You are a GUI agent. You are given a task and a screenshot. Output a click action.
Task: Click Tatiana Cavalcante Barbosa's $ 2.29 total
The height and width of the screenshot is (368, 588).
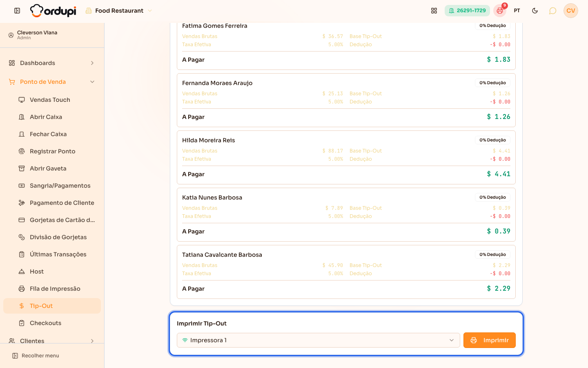(x=499, y=289)
